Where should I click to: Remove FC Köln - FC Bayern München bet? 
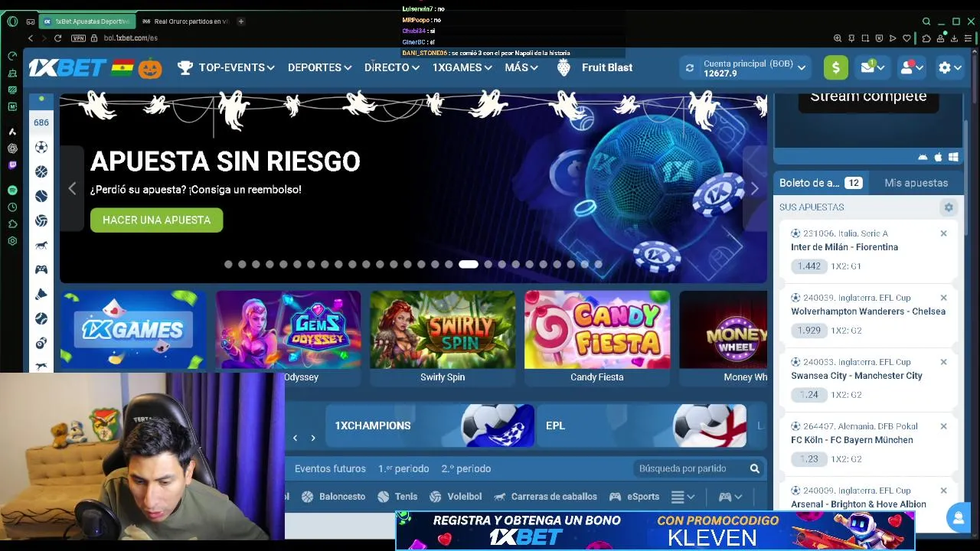pos(943,426)
